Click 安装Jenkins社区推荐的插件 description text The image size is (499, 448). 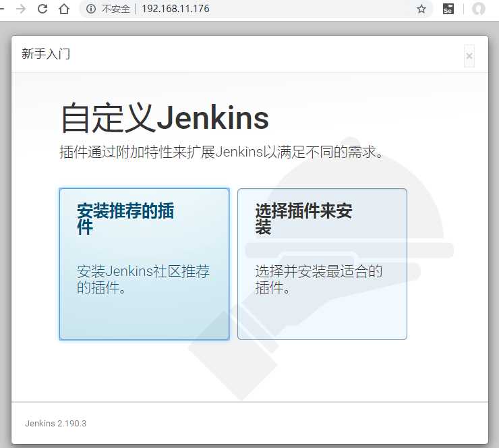coord(143,279)
